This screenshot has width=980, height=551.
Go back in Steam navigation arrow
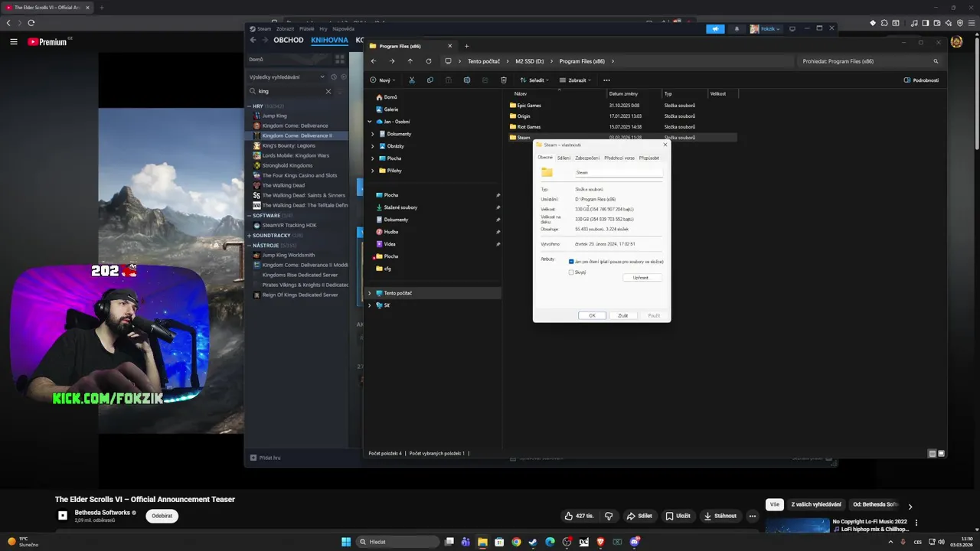coord(253,40)
